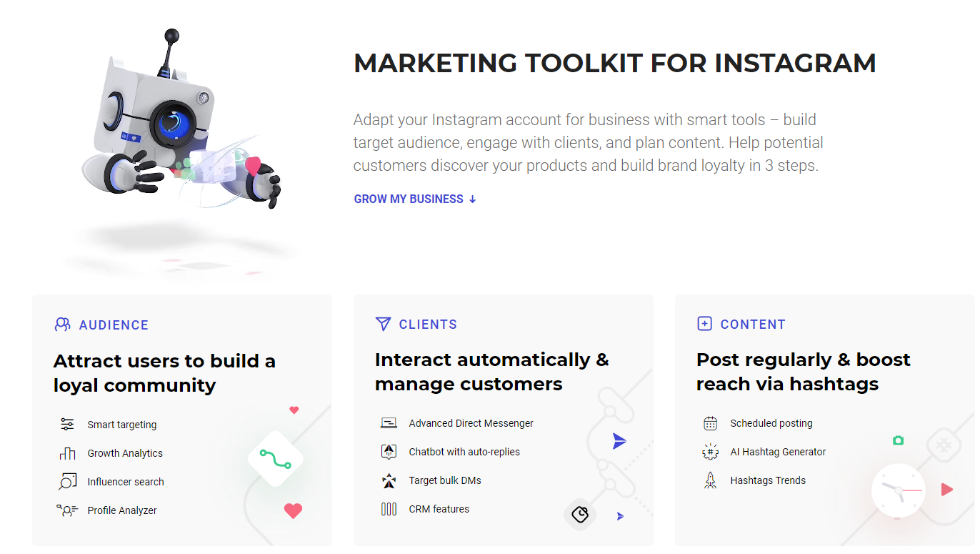Select the CLIENTS funnel icon
Viewport: 980px width, 554px height.
click(x=383, y=323)
